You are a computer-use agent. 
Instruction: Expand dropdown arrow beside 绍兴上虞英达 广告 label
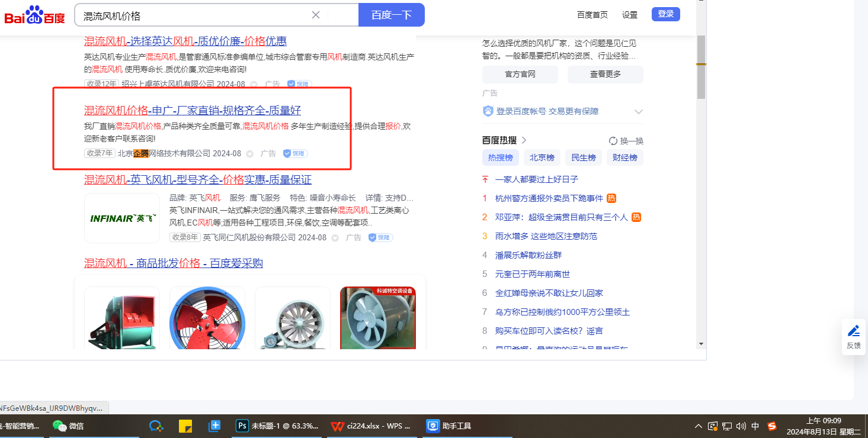(x=254, y=85)
